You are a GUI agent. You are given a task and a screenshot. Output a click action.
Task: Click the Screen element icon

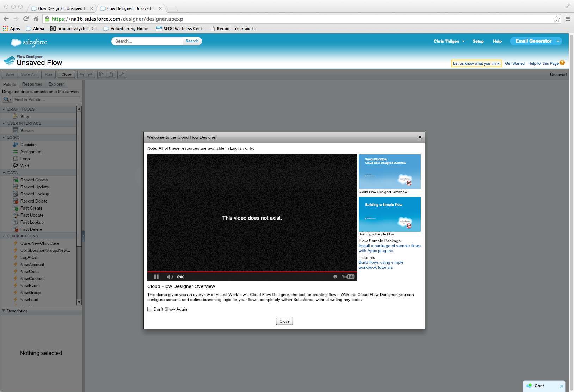16,130
